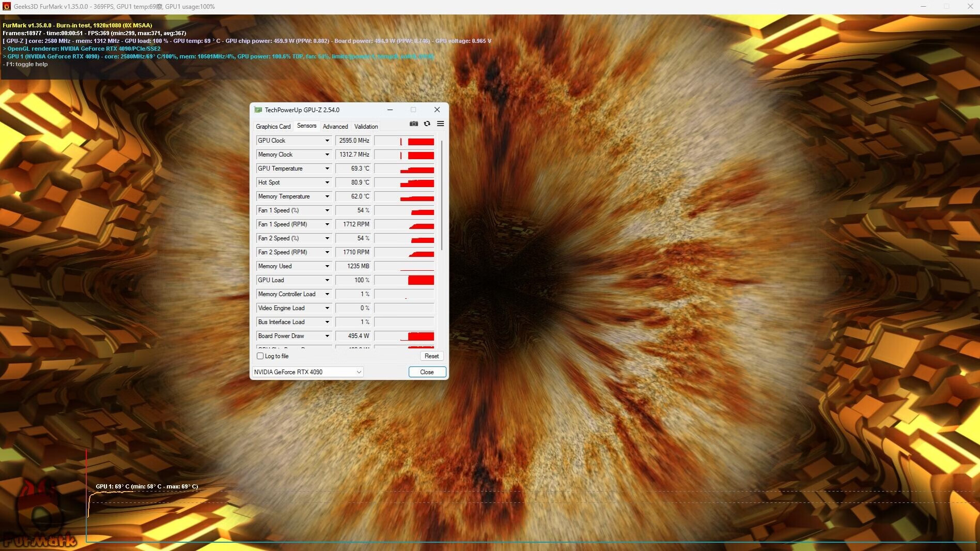Open the Validation tab
980x551 pixels.
click(366, 127)
